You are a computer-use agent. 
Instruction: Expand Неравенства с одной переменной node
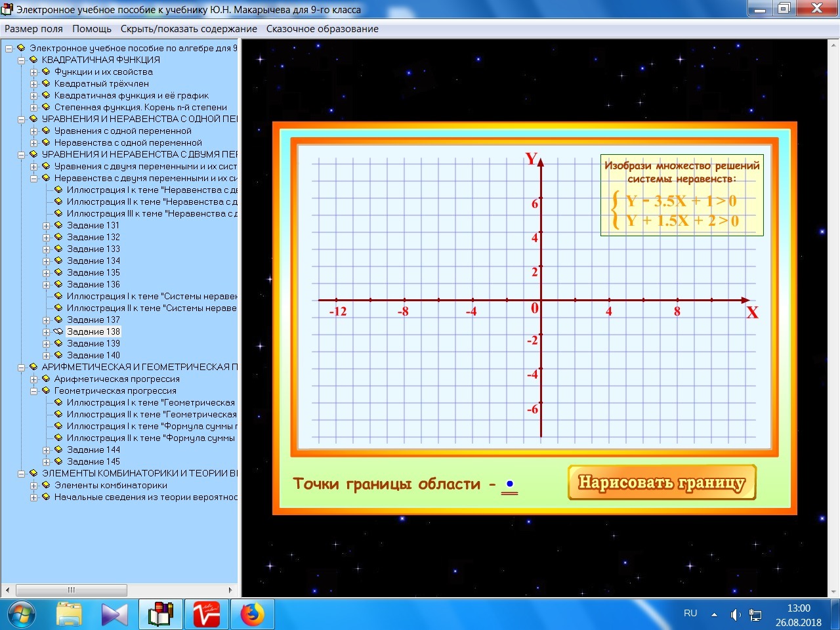coord(34,143)
